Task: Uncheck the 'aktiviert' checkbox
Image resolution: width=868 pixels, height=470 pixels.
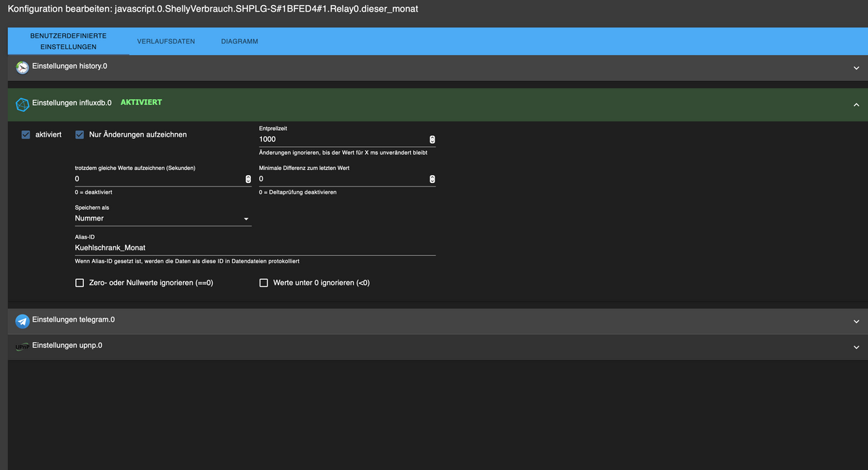Action: click(x=26, y=134)
